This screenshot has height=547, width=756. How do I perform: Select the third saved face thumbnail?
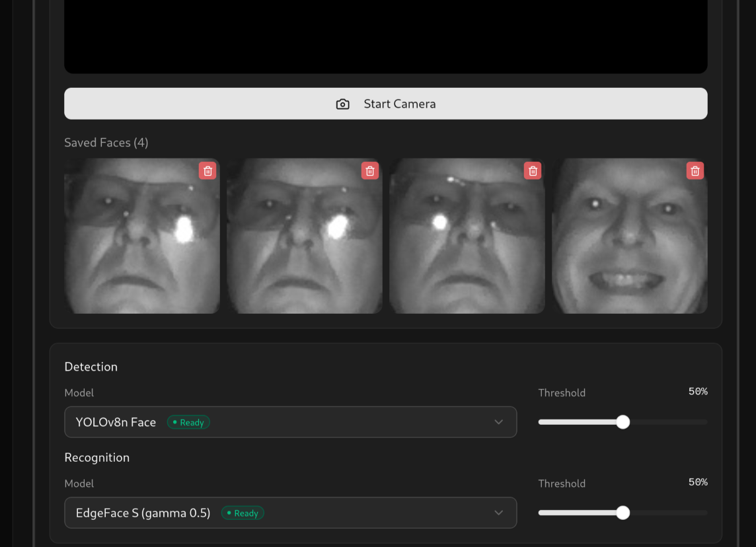[x=467, y=236]
